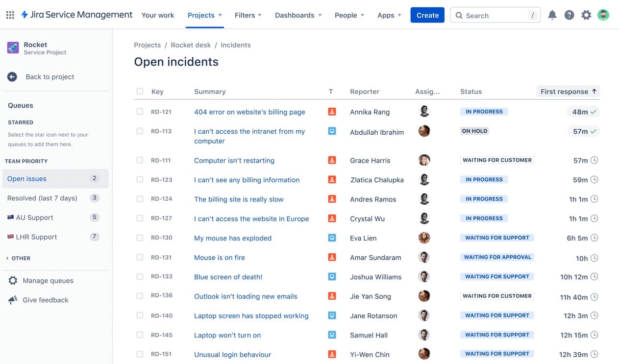The width and height of the screenshot is (619, 364).
Task: Check the checkbox on row RD-133
Action: pyautogui.click(x=140, y=276)
